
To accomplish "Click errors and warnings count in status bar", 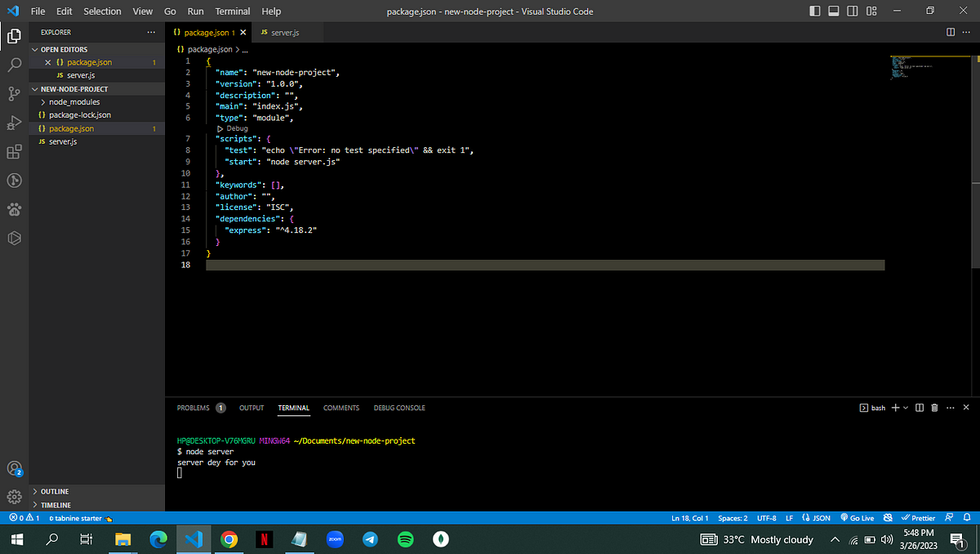I will pyautogui.click(x=24, y=518).
